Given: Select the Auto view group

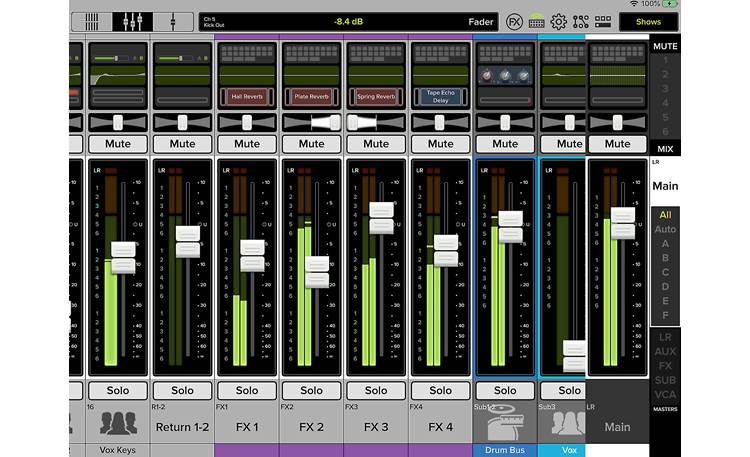Looking at the screenshot, I should click(665, 229).
